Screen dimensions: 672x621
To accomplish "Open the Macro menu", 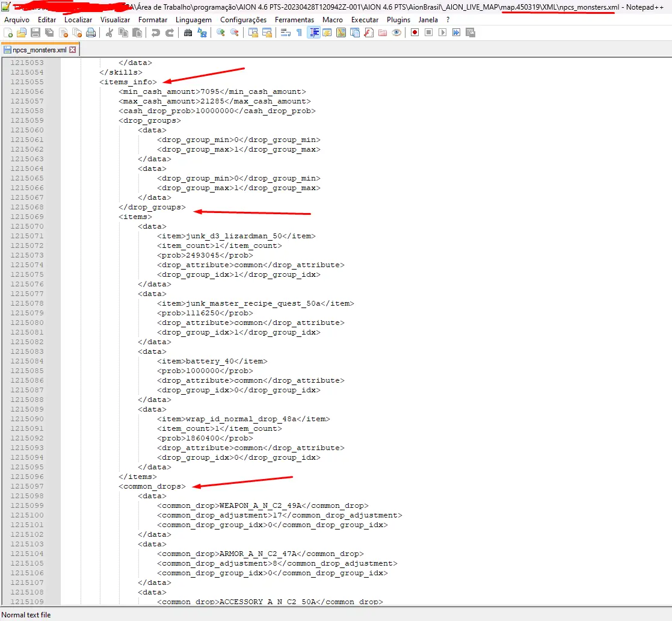I will coord(333,20).
